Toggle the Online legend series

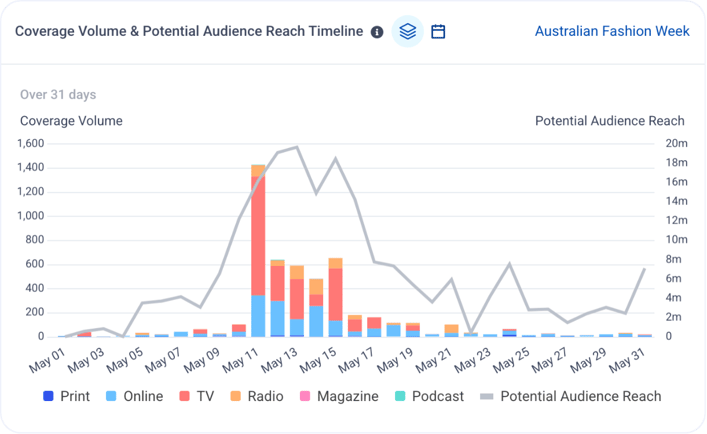pyautogui.click(x=134, y=396)
